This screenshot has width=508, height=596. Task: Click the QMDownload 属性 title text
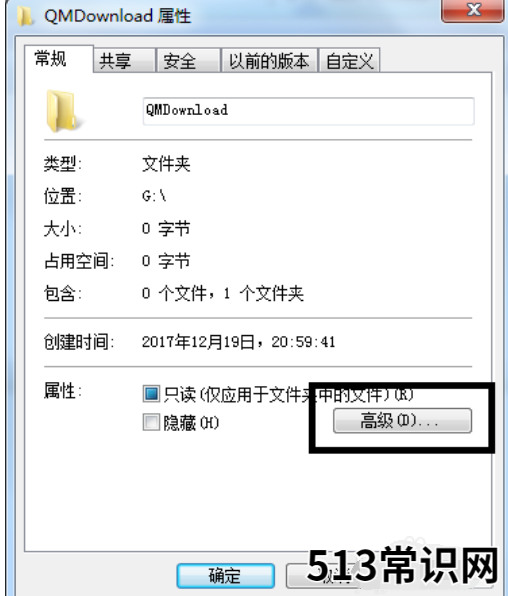click(x=117, y=16)
